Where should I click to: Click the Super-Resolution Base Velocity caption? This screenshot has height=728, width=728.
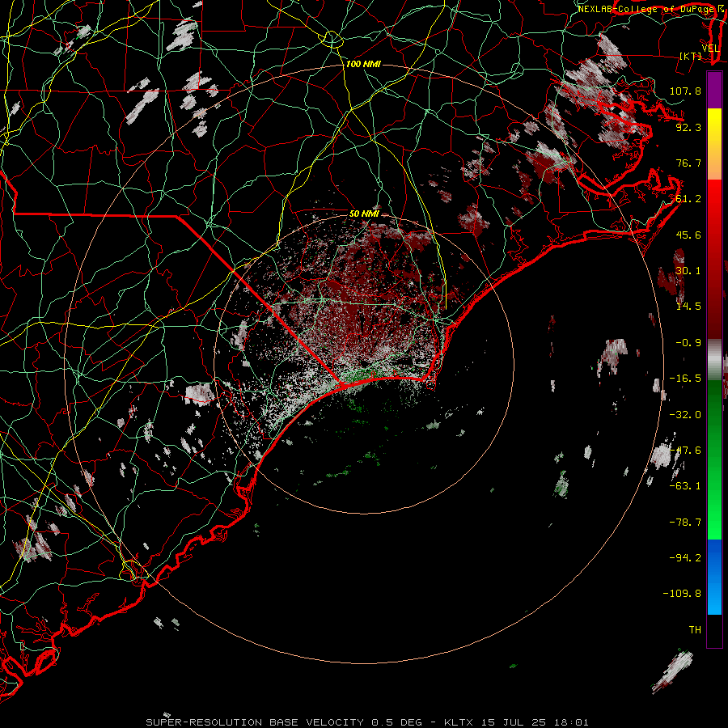click(x=367, y=722)
